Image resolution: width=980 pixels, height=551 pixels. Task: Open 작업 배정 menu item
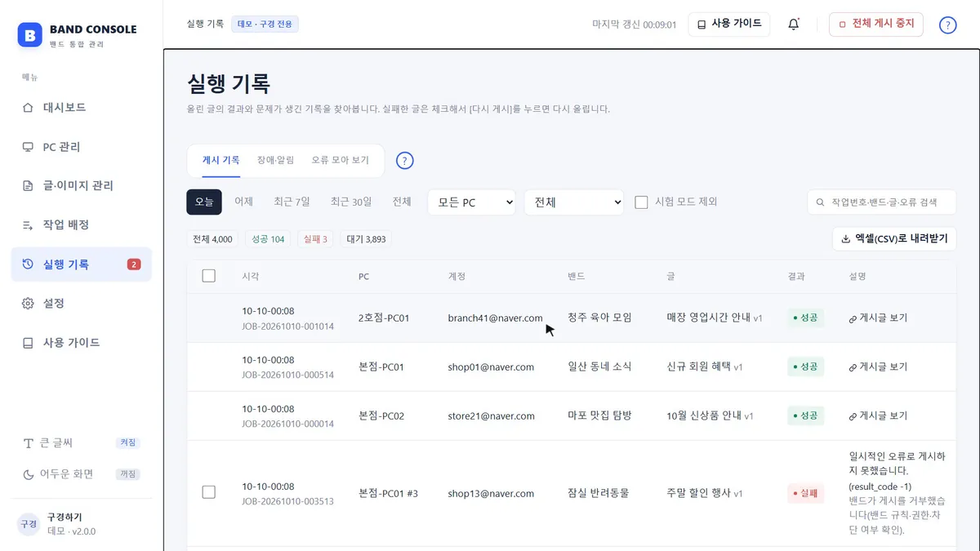[82, 225]
